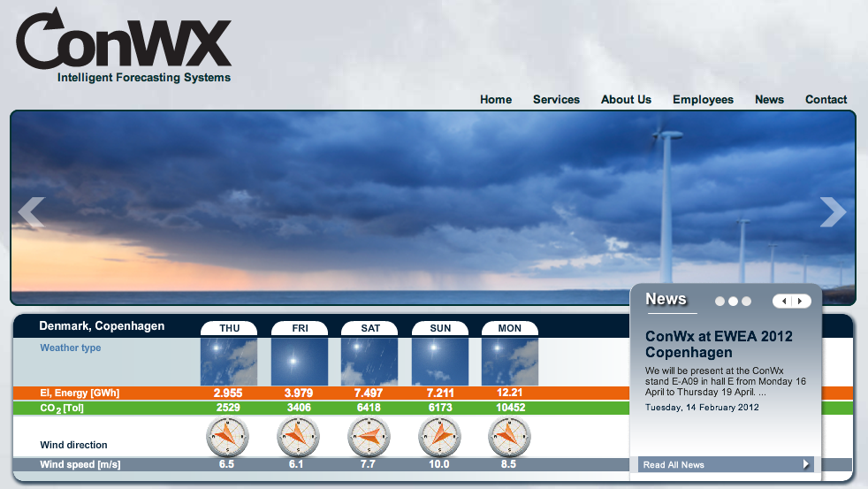Viewport: 868px width, 489px height.
Task: Select the SUN day tab
Action: (x=440, y=328)
